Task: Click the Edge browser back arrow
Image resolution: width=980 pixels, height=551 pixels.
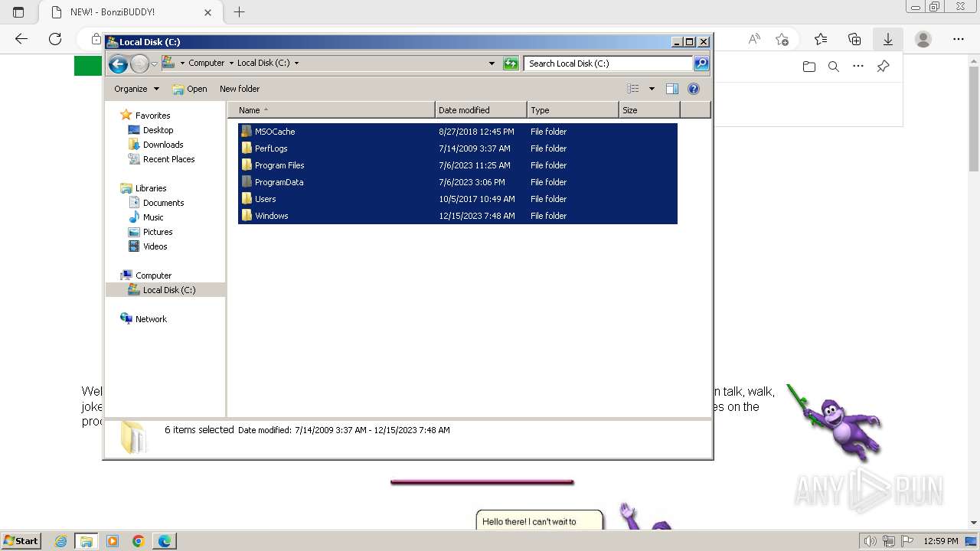Action: click(21, 39)
